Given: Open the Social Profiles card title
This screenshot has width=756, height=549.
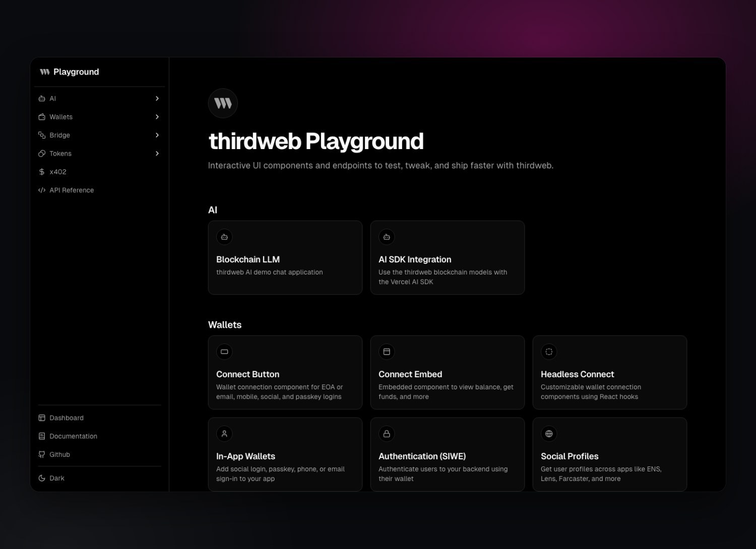Looking at the screenshot, I should pos(570,456).
